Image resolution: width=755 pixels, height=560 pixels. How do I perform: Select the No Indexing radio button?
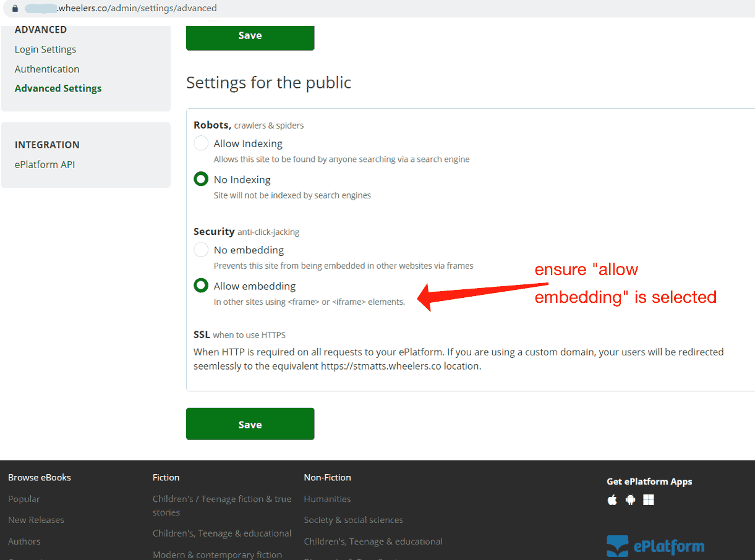click(x=201, y=180)
